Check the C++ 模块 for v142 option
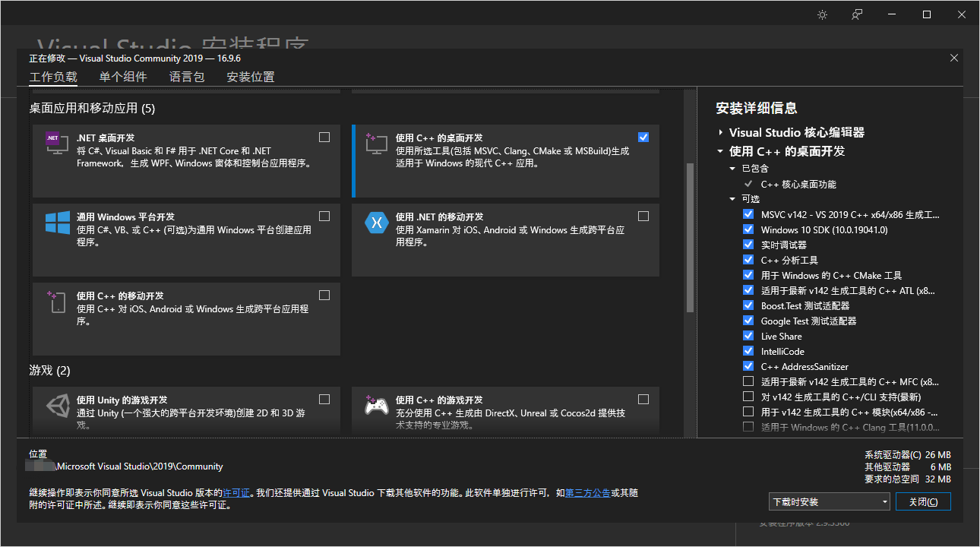 click(748, 412)
